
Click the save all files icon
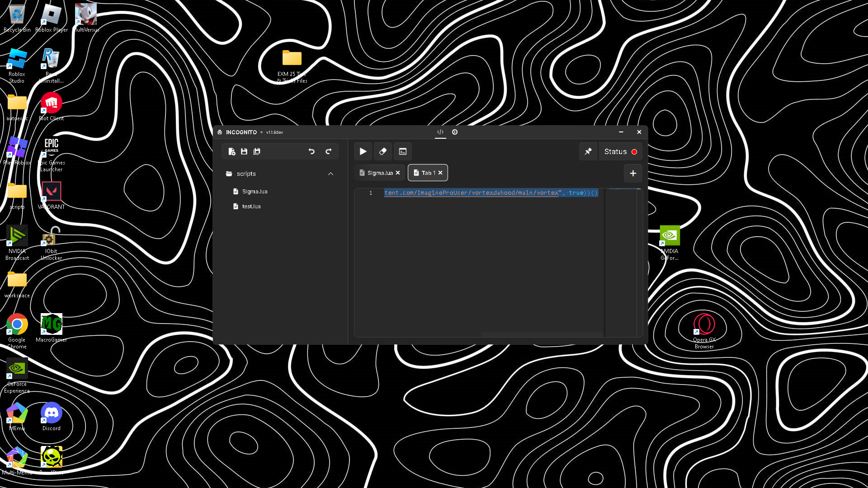coord(257,152)
